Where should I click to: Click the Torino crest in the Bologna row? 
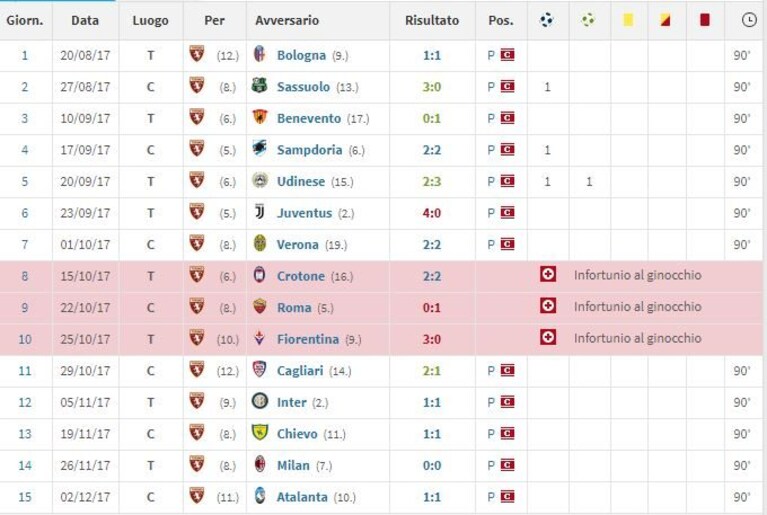(197, 54)
